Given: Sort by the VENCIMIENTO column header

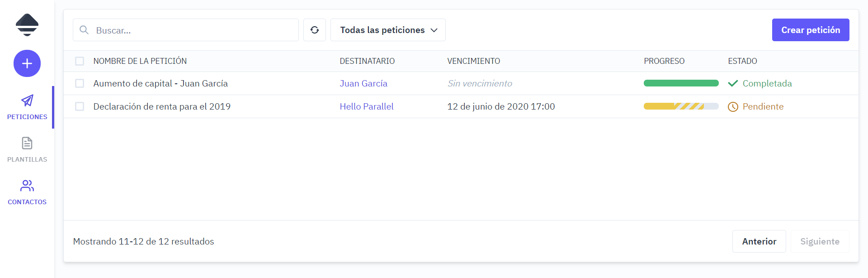Looking at the screenshot, I should pyautogui.click(x=473, y=61).
